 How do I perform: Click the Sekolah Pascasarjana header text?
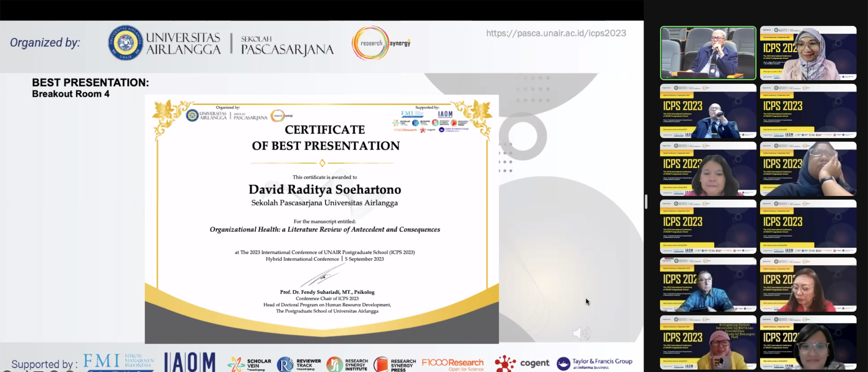pos(287,46)
